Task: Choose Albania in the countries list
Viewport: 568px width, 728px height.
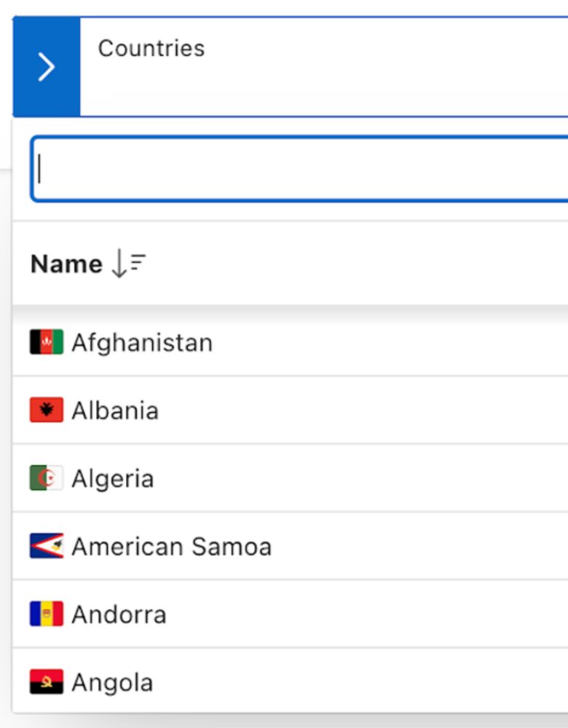Action: (x=291, y=410)
